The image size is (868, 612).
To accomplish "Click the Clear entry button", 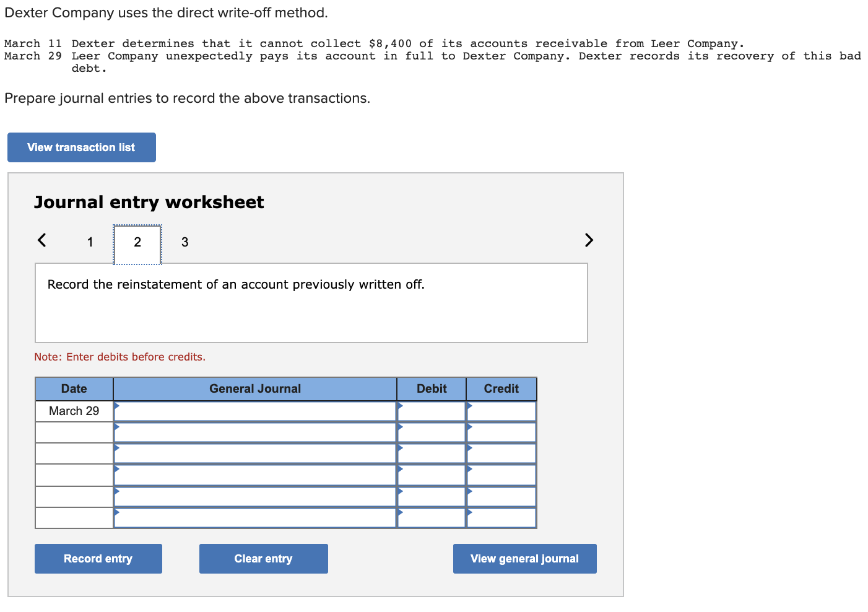I will [264, 559].
